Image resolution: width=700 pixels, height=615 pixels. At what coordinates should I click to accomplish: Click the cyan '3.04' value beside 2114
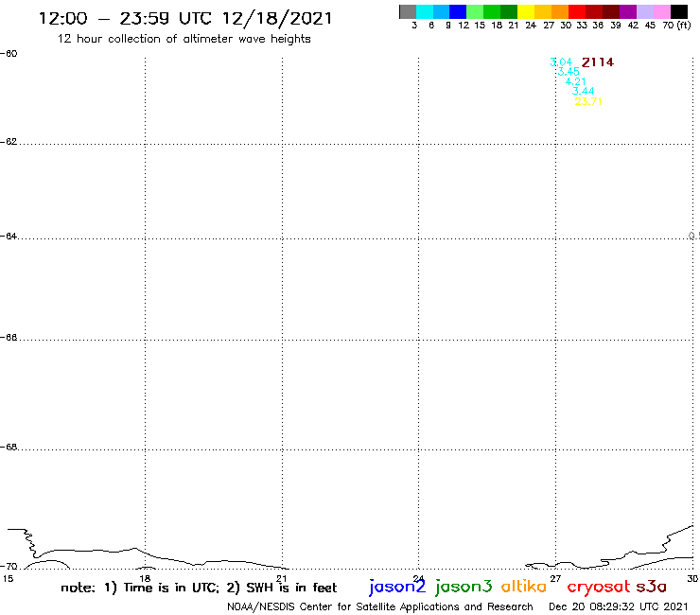click(561, 62)
